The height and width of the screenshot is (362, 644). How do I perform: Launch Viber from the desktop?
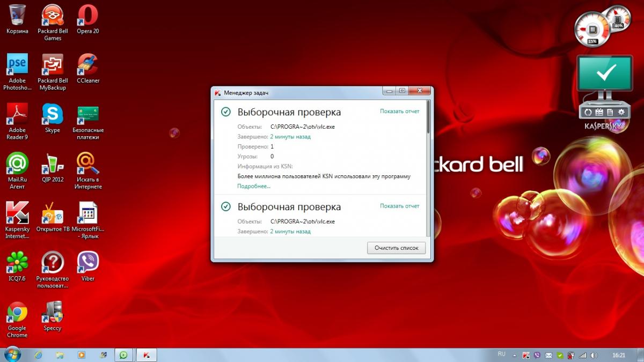(x=88, y=266)
